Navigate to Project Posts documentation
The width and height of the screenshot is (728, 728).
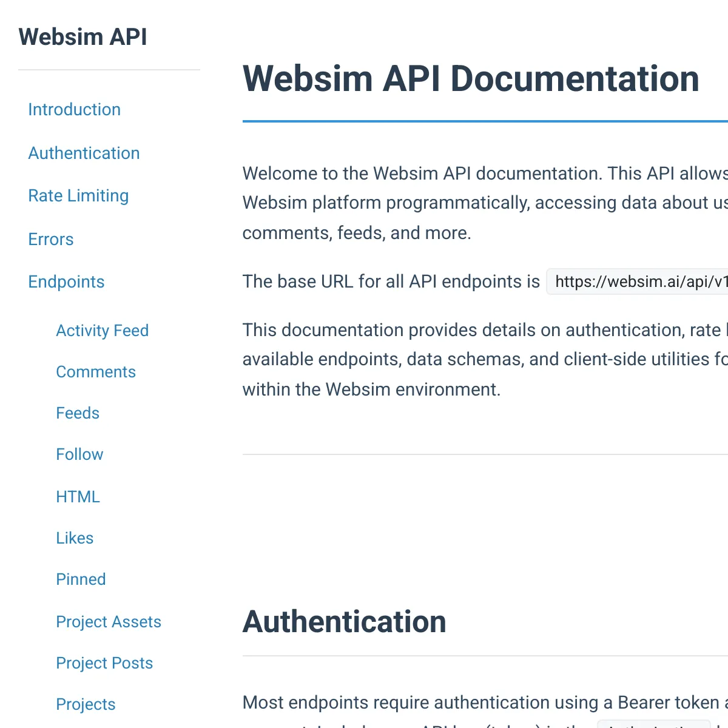coord(104,663)
